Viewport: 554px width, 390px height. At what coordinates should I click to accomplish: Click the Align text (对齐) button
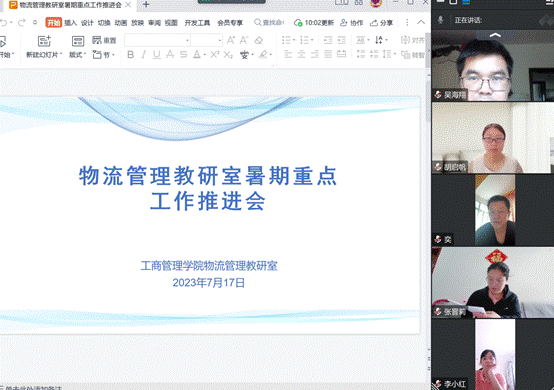413,40
